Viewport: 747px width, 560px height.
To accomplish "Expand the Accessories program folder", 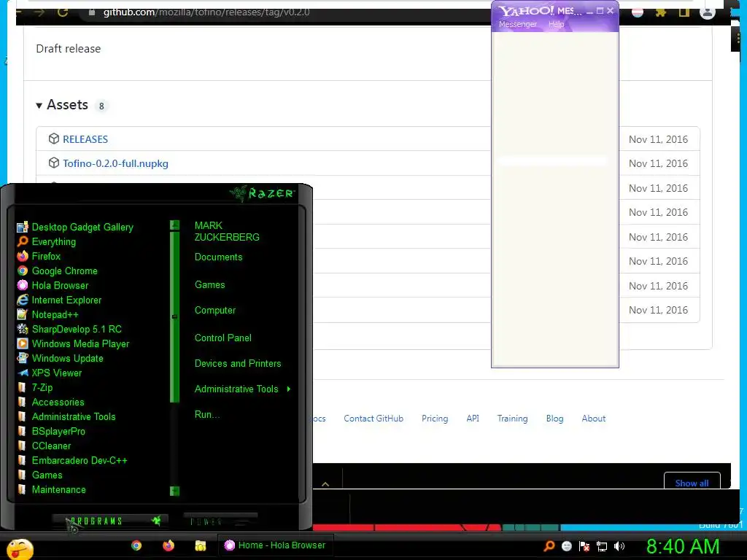I will click(x=51, y=402).
